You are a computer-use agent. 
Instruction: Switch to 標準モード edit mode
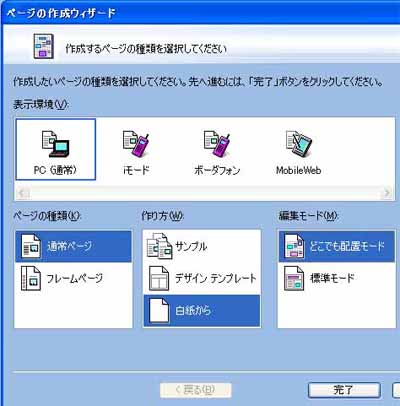click(x=337, y=278)
